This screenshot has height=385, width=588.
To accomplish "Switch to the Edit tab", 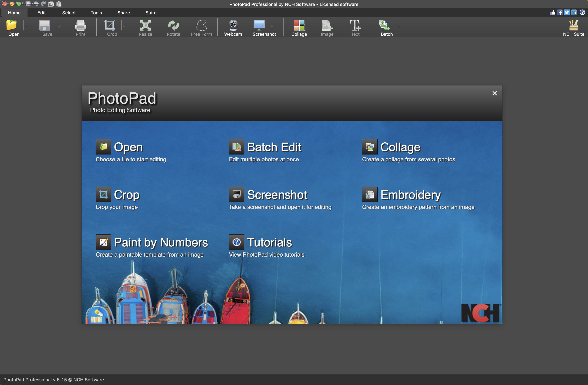I will tap(42, 13).
